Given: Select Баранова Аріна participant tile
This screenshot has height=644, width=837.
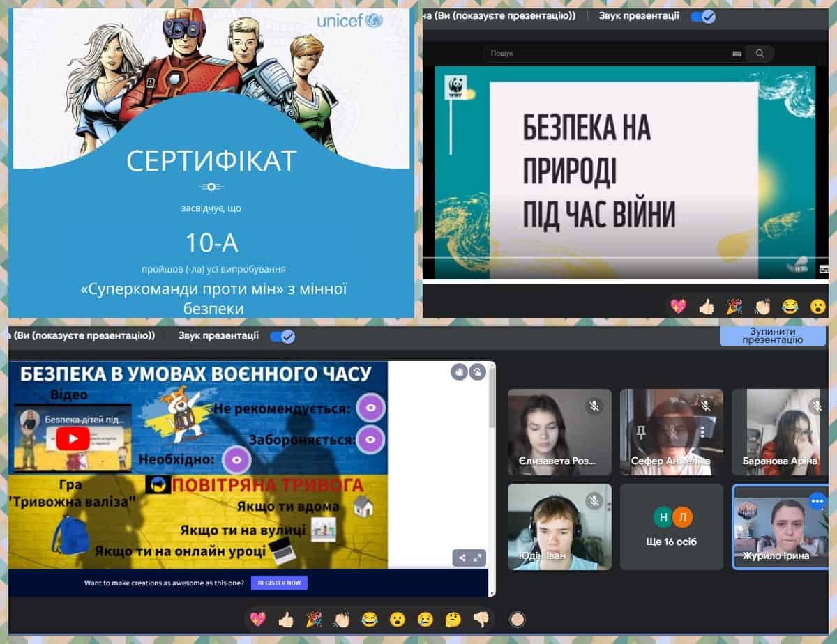Looking at the screenshot, I should (x=780, y=432).
